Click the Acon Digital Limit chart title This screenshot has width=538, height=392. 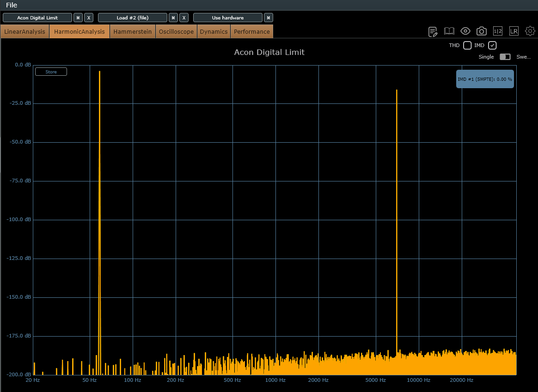point(269,53)
